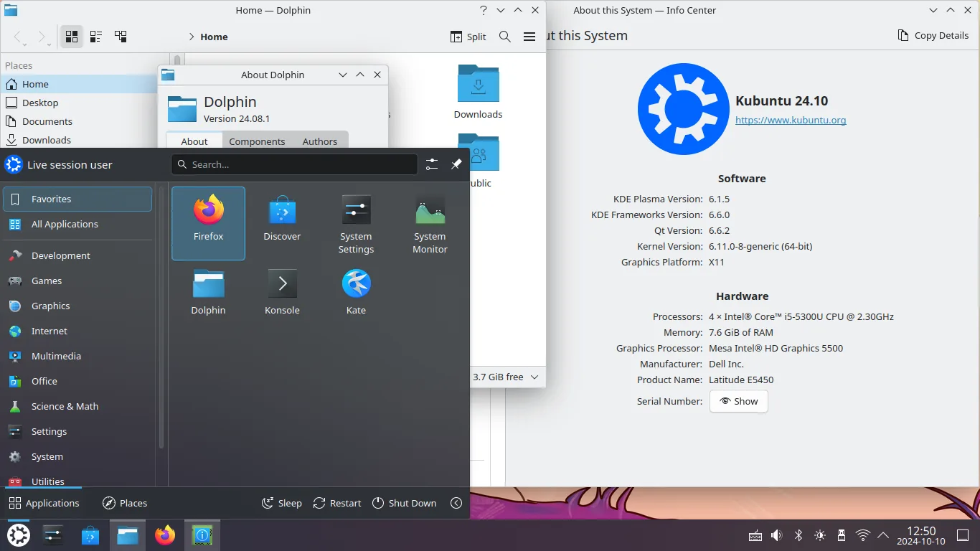Select the About tab in About Dolphin
Image resolution: width=980 pixels, height=551 pixels.
click(x=194, y=141)
